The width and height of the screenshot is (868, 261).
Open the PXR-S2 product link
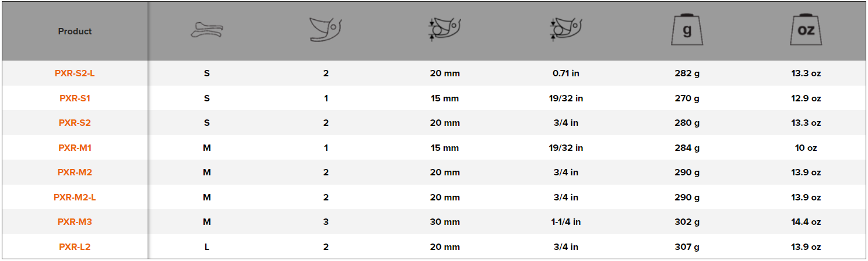pos(75,123)
